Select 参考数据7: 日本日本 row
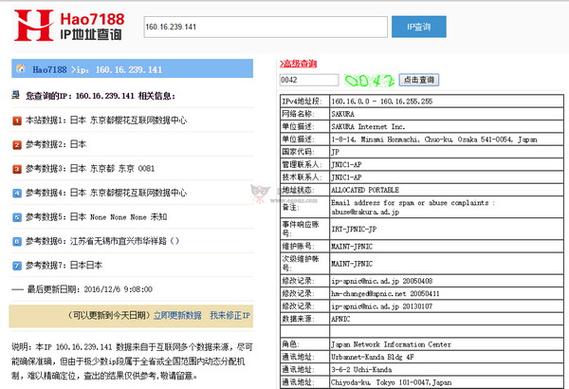This screenshot has width=569, height=389. click(64, 266)
